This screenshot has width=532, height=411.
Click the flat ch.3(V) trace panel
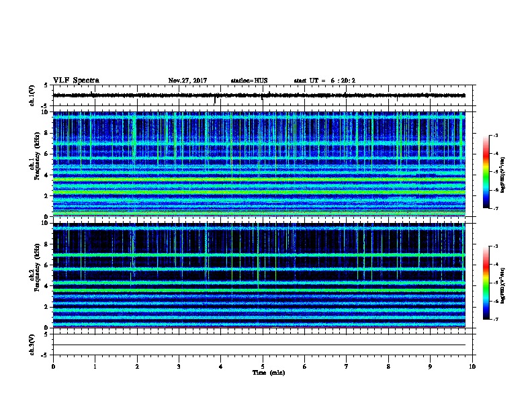pos(264,345)
